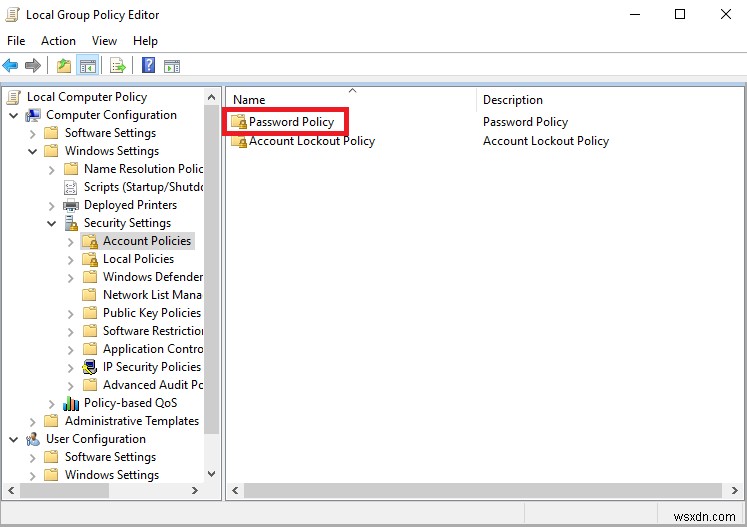Collapse Windows Settings under Computer Configuration

click(32, 152)
